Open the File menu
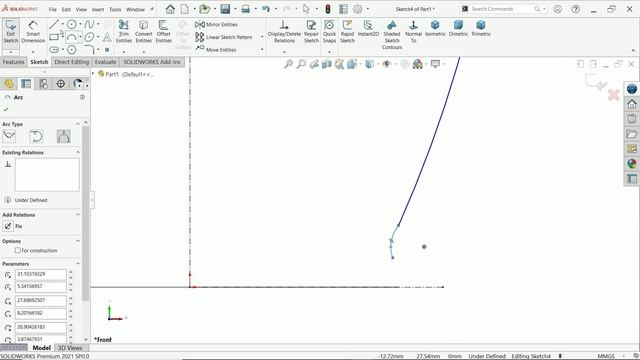Viewport: 640px width, 360px height. click(53, 9)
